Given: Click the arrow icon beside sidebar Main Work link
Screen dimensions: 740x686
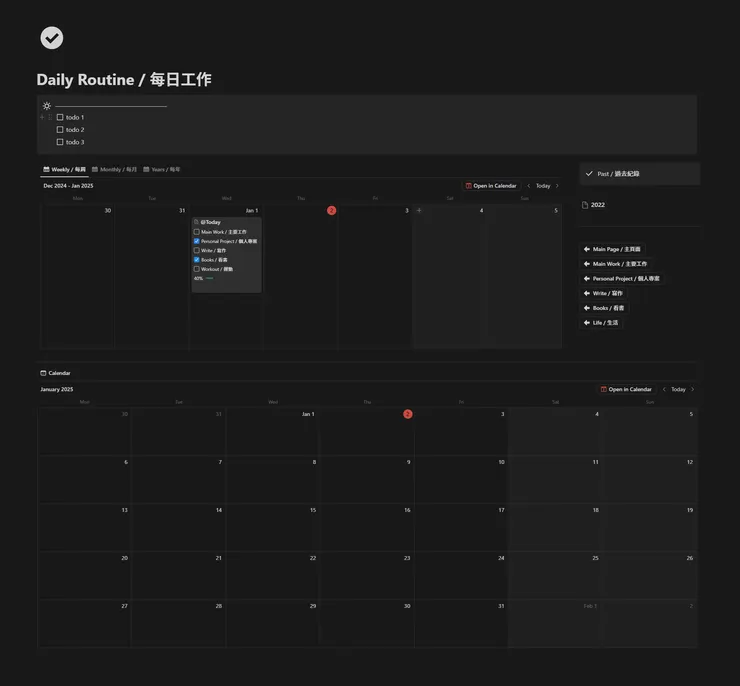Looking at the screenshot, I should pyautogui.click(x=587, y=264).
